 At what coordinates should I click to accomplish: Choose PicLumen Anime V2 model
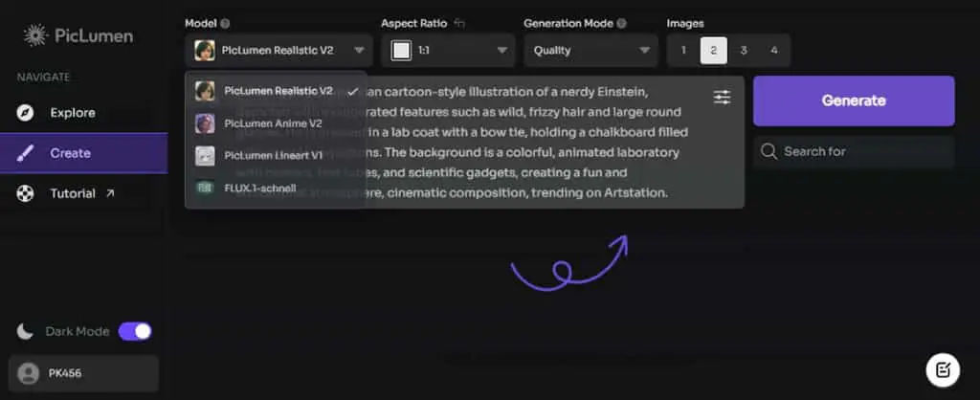tap(276, 123)
